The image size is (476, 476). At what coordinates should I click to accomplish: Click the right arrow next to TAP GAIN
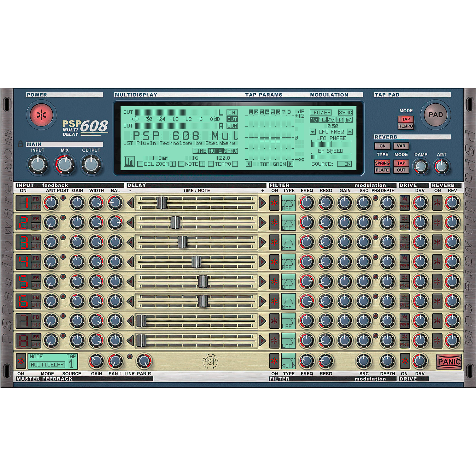coord(291,164)
